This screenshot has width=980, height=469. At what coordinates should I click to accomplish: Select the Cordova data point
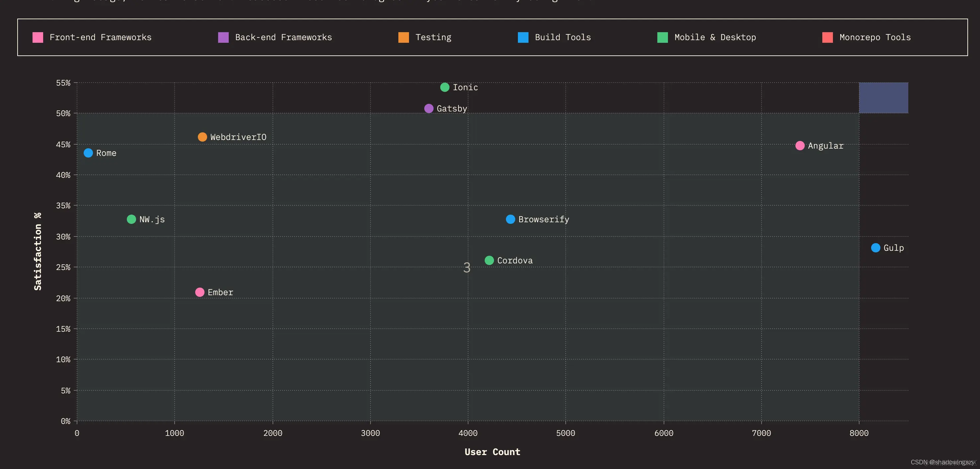pos(489,260)
